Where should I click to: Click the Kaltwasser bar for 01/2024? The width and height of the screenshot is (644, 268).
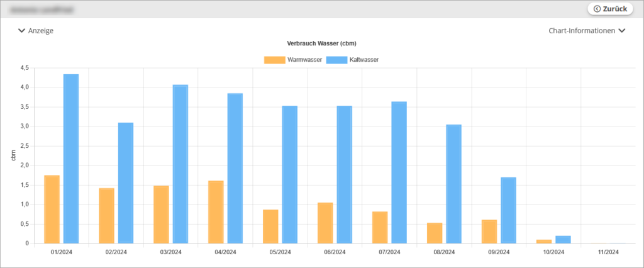click(x=71, y=159)
